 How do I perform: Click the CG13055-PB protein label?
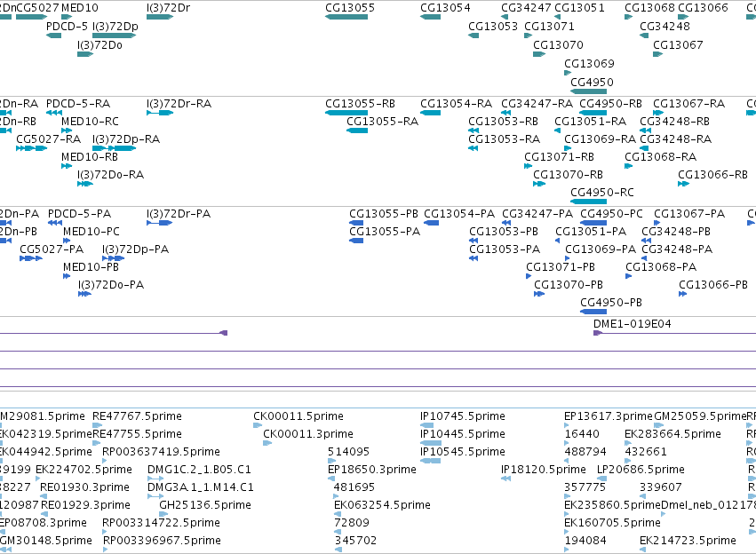click(384, 214)
